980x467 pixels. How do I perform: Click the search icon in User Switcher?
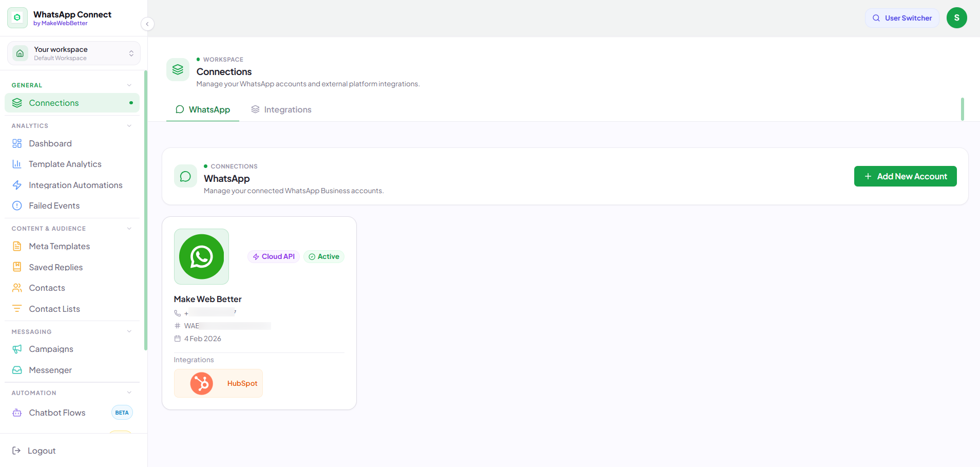876,18
